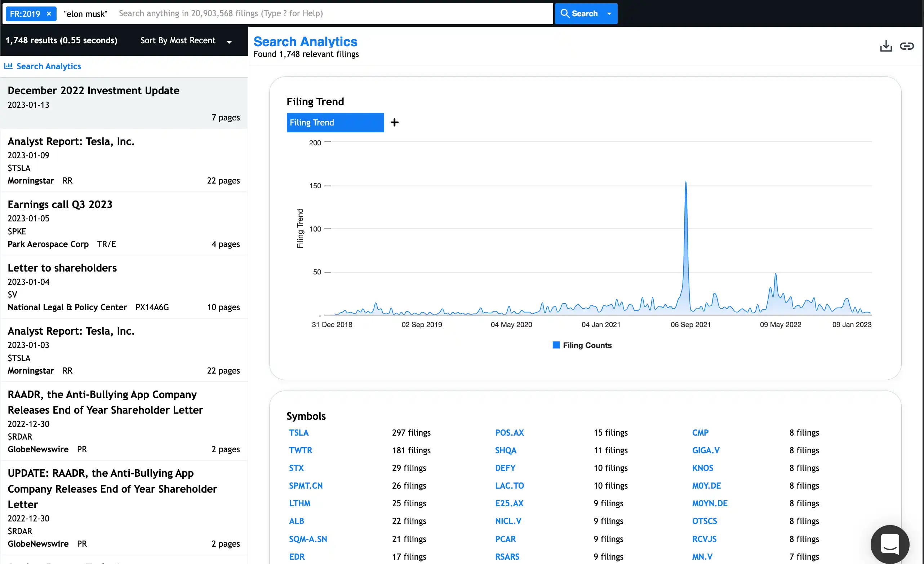Image resolution: width=924 pixels, height=564 pixels.
Task: Open TSLA symbol filings
Action: [299, 432]
